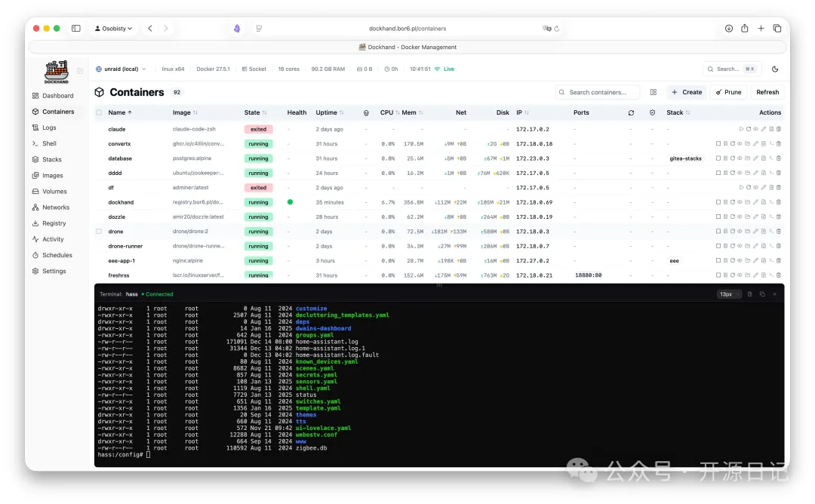Image resolution: width=815 pixels, height=504 pixels.
Task: Close the hass terminal panel
Action: [x=774, y=294]
